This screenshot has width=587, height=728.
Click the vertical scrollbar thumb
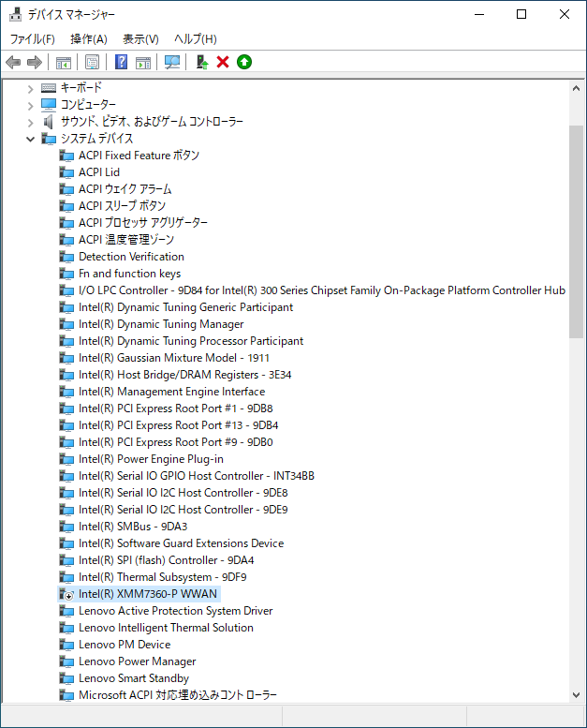(577, 231)
